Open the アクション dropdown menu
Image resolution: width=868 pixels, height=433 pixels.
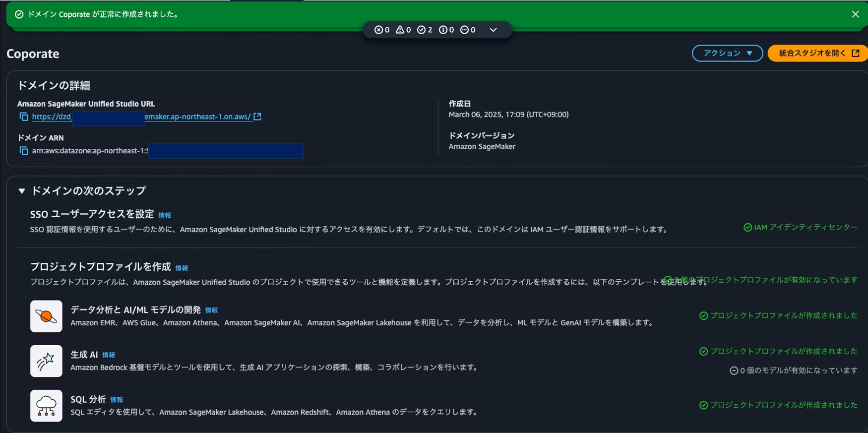point(727,53)
